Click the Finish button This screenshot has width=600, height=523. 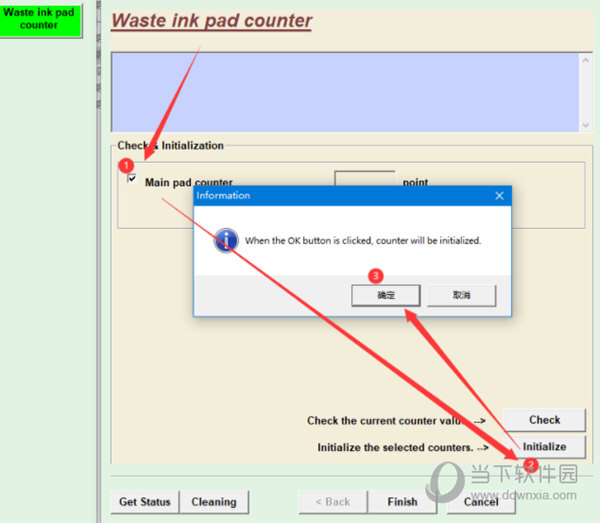coord(402,502)
